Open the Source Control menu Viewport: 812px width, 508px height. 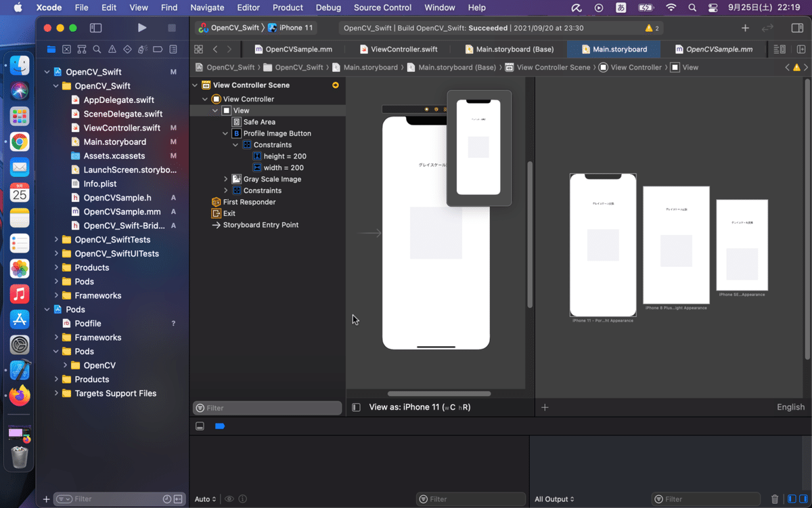pos(382,7)
